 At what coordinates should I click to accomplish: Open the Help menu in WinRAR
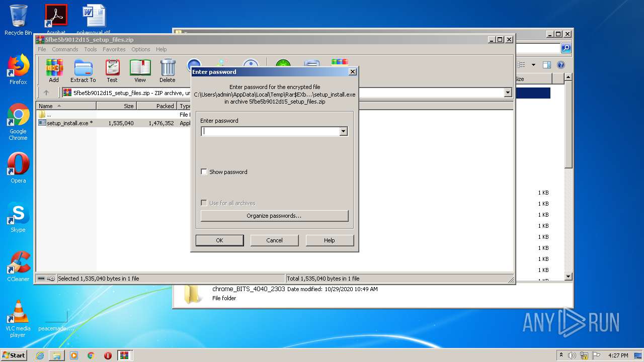click(x=161, y=49)
